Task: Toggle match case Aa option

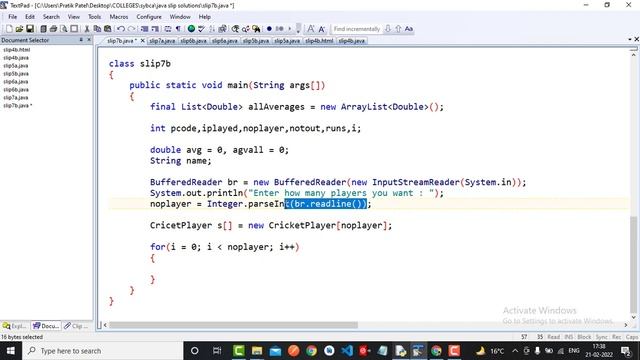Action: click(x=409, y=29)
